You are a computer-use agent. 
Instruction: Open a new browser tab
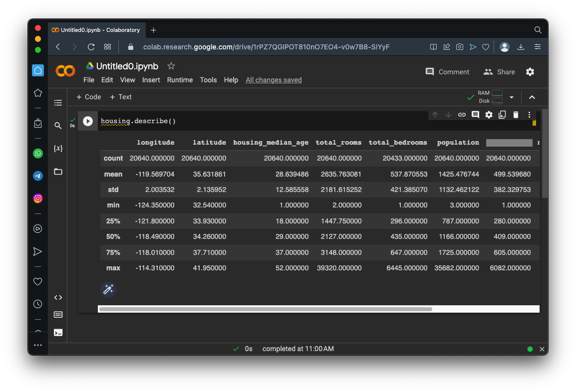click(x=154, y=30)
